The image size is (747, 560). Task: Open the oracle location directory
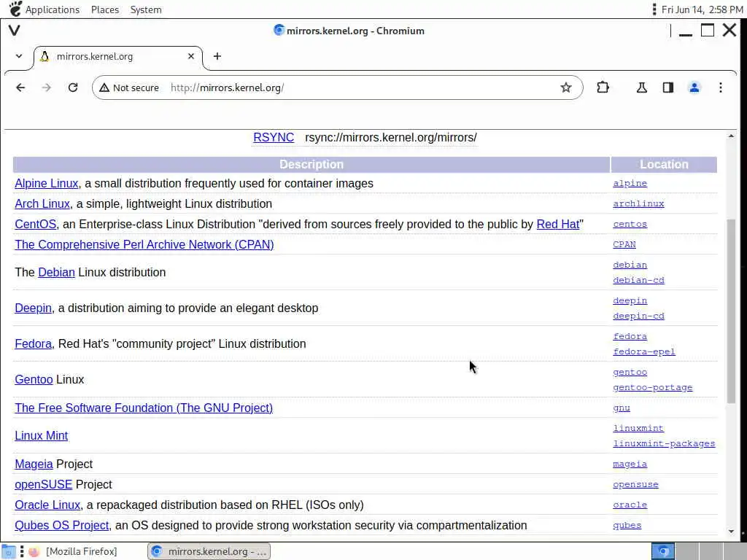click(x=630, y=505)
